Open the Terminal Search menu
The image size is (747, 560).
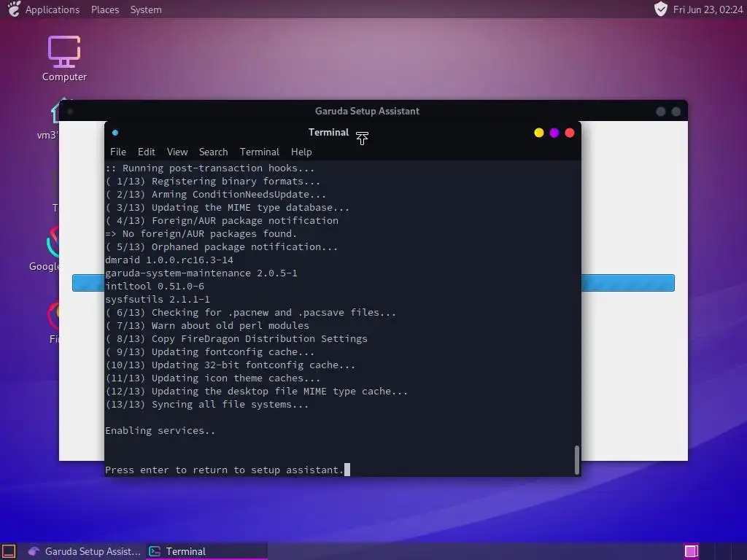click(213, 152)
